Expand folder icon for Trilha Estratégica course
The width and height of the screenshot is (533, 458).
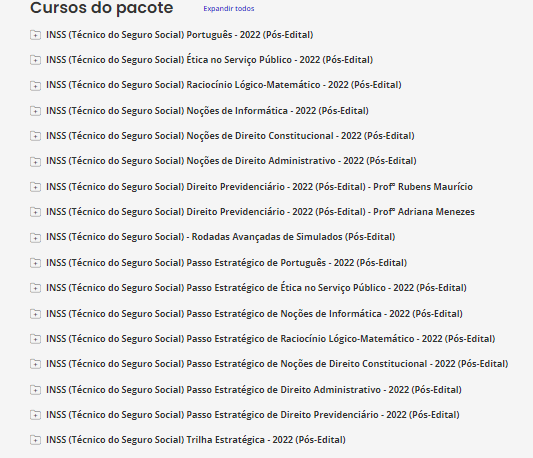(x=35, y=440)
